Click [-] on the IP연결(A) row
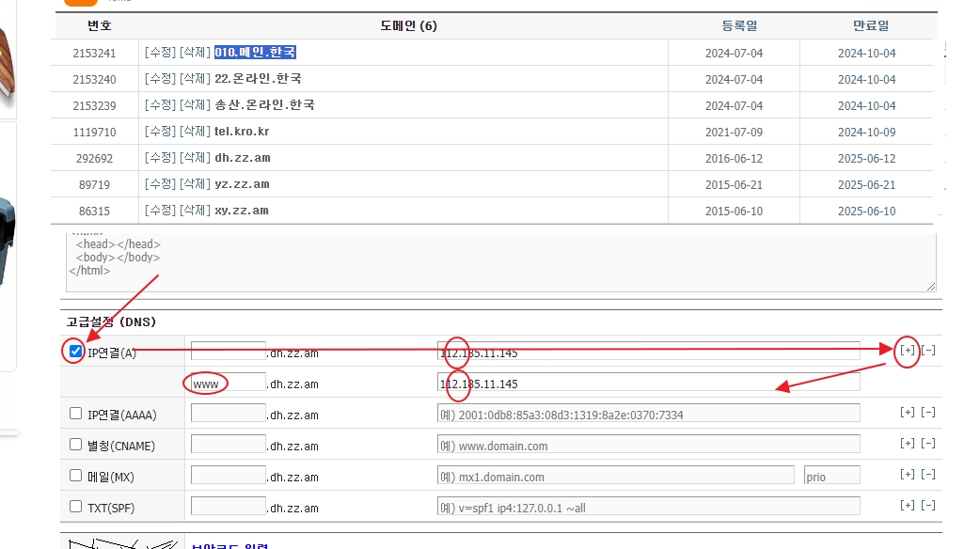 coord(927,351)
